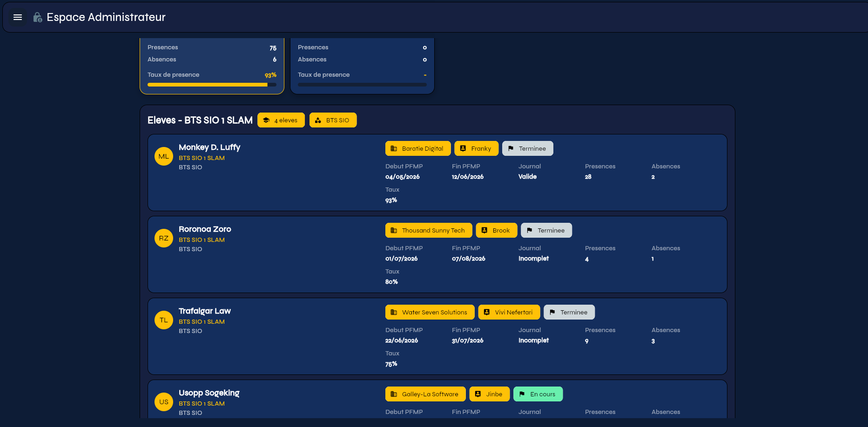Click Eleves - BTS SIO 1 SLAM heading
Screen dimensions: 868x427
click(200, 120)
